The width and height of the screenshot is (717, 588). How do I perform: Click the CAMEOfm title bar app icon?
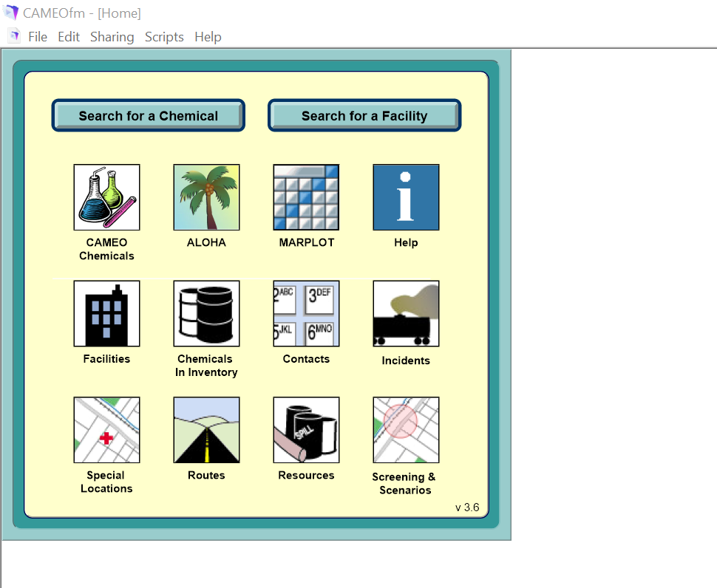[11, 13]
